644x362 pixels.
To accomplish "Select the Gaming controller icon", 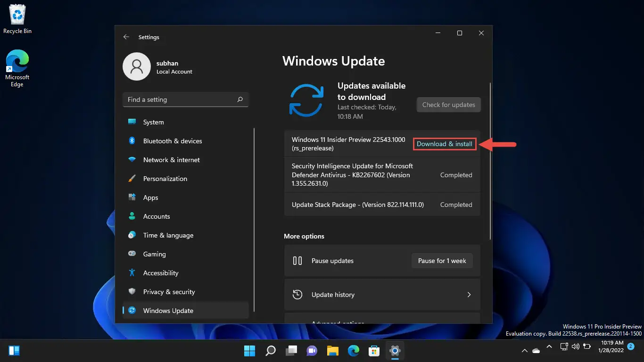I will click(x=132, y=254).
